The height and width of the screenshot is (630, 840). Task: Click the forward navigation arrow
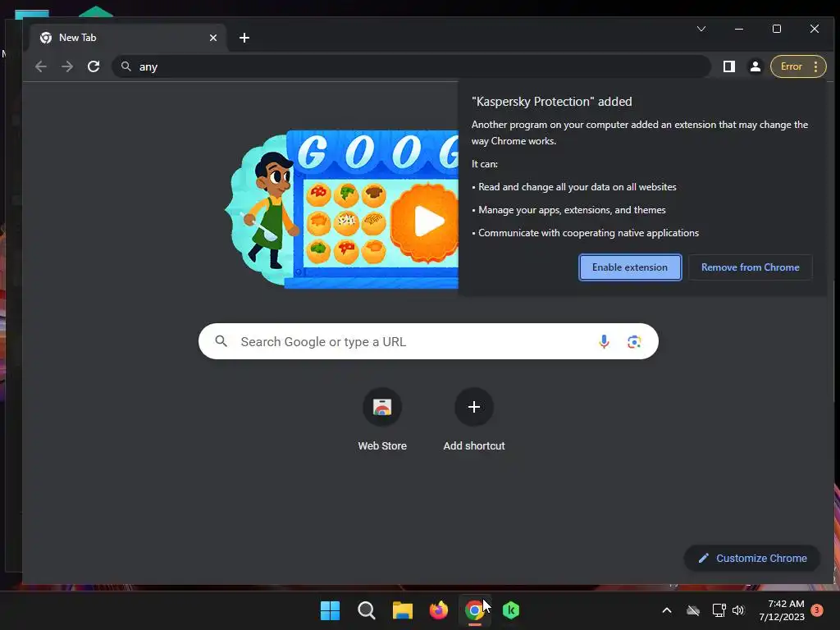coord(67,66)
